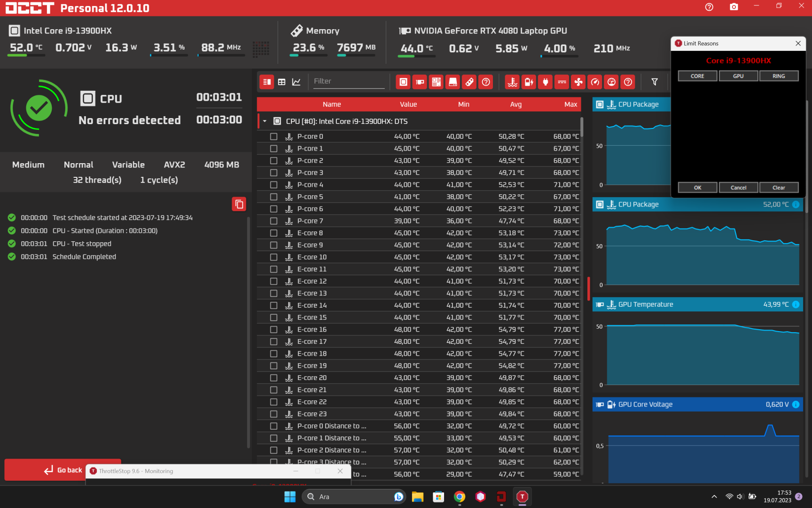Open info for GPU Core Voltage graph

pos(796,405)
